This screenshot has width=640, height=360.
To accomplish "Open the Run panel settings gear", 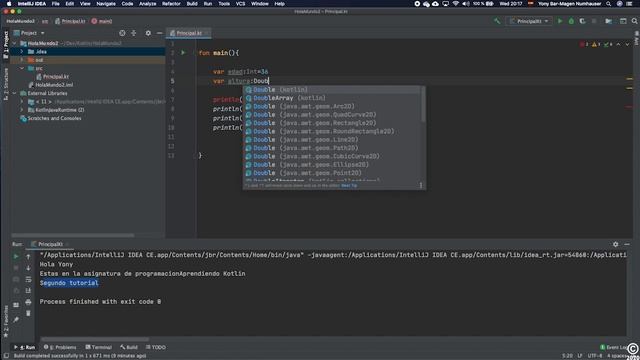I will [x=616, y=244].
